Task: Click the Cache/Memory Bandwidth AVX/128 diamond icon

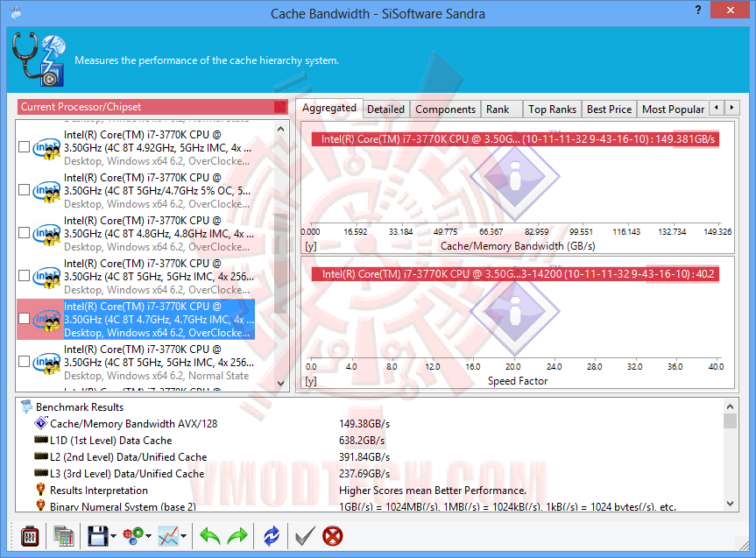Action: [x=41, y=423]
